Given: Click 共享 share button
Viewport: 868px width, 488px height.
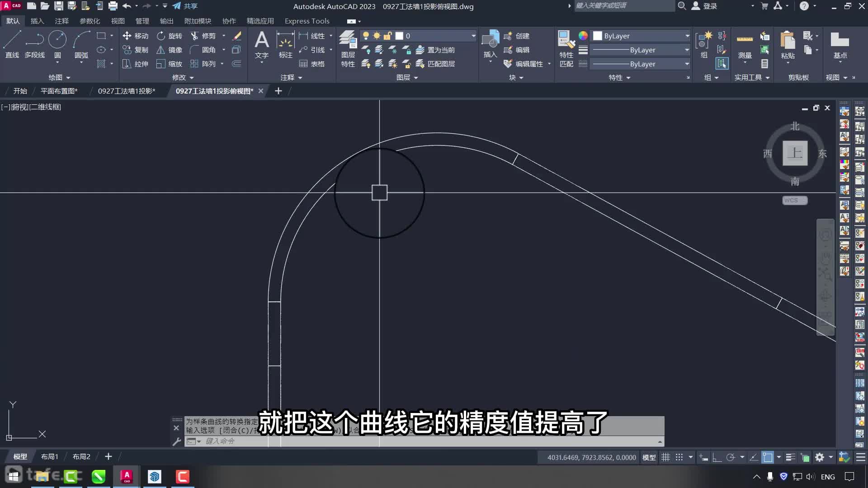Looking at the screenshot, I should [185, 6].
